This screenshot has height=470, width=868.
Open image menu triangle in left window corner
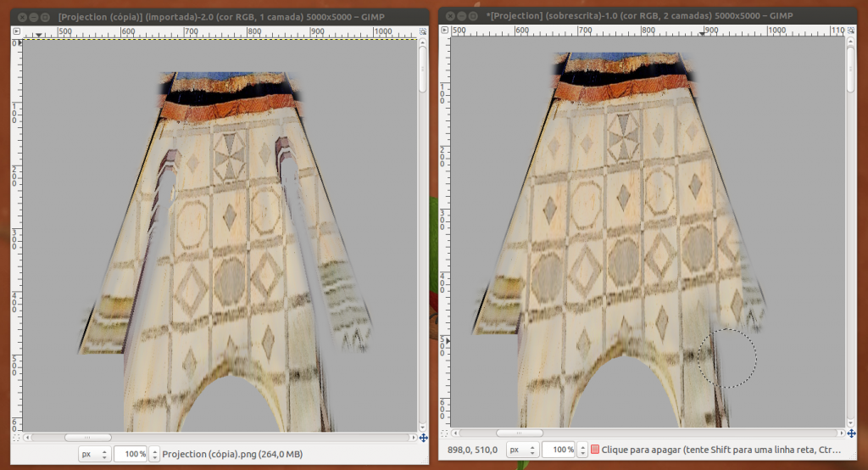[16, 31]
